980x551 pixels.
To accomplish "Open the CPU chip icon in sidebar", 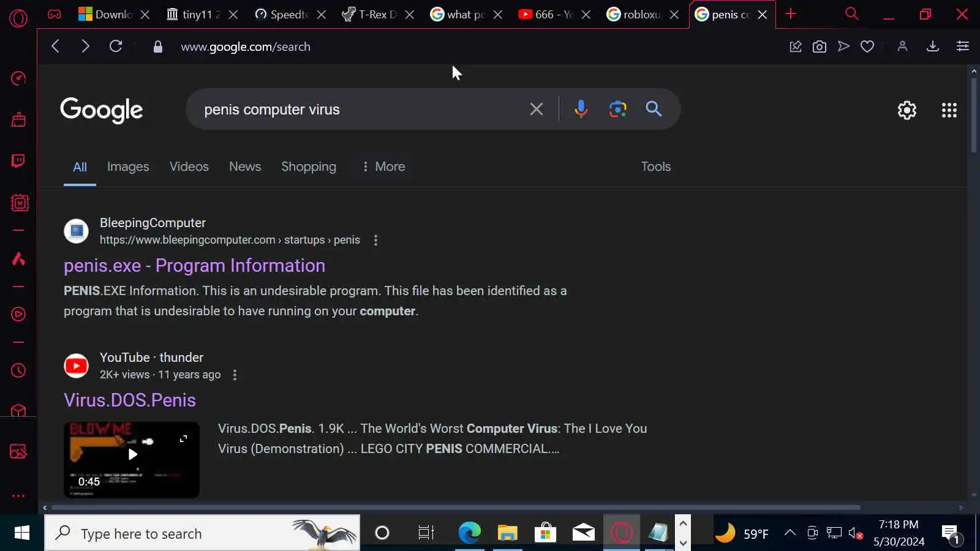I will (x=20, y=203).
